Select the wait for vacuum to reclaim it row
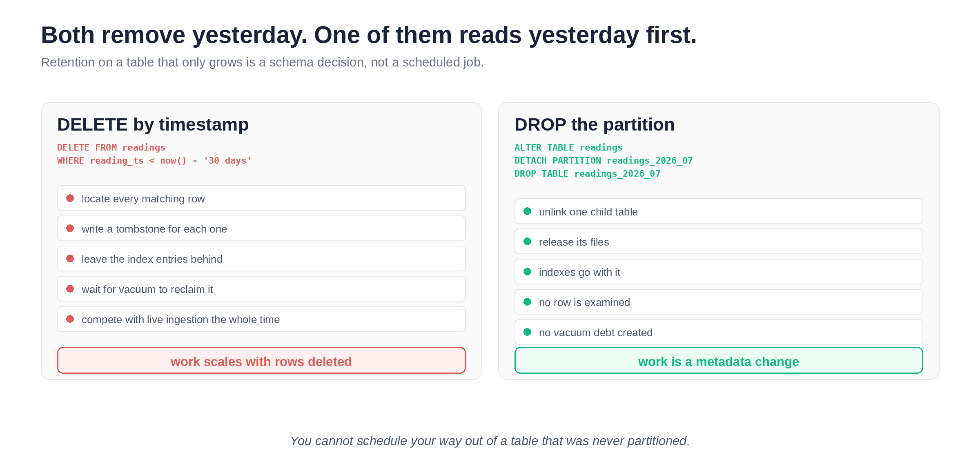Screen dimensions: 980x457 tap(261, 289)
